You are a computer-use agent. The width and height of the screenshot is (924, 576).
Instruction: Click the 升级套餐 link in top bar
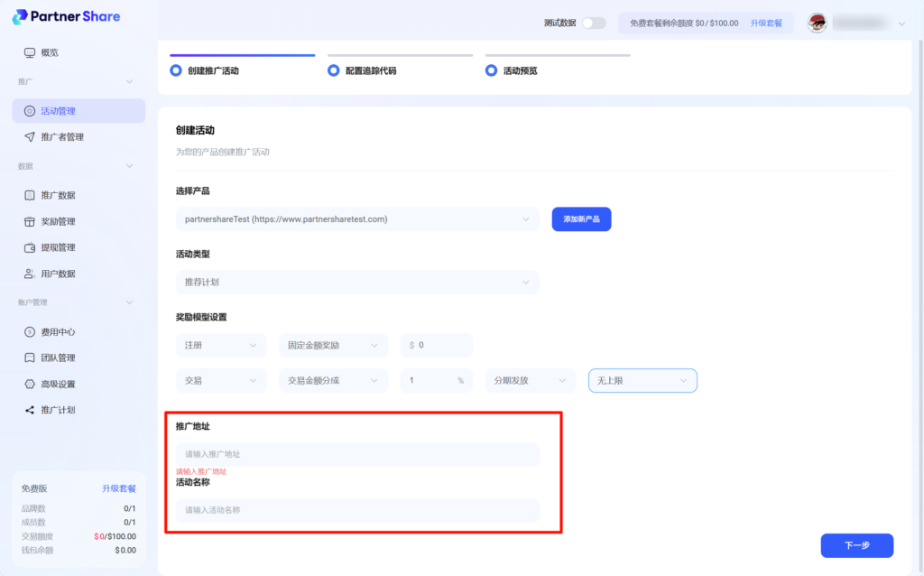(765, 23)
